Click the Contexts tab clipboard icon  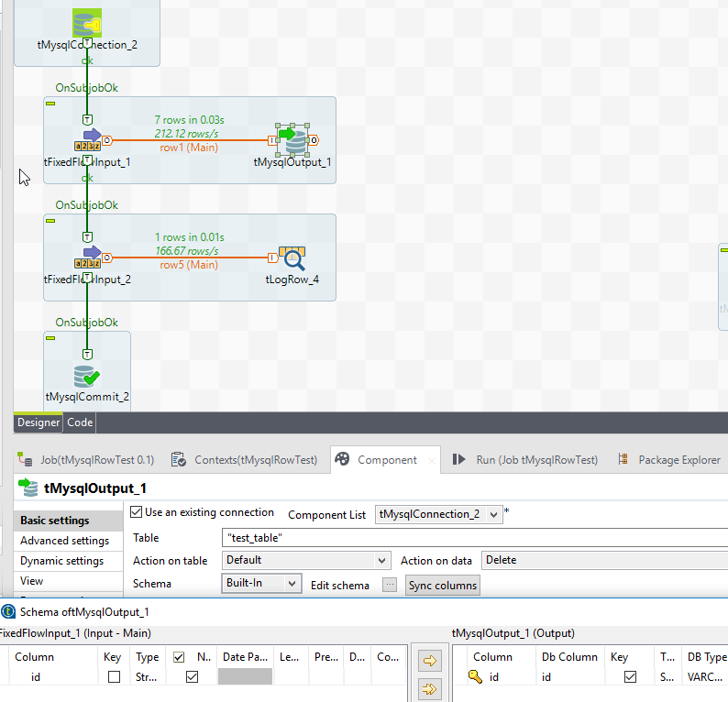179,459
